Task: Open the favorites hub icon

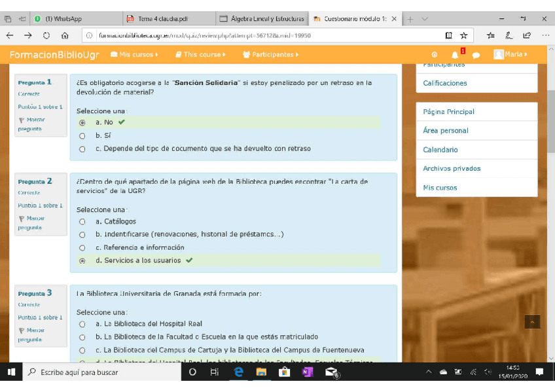Action: point(491,35)
